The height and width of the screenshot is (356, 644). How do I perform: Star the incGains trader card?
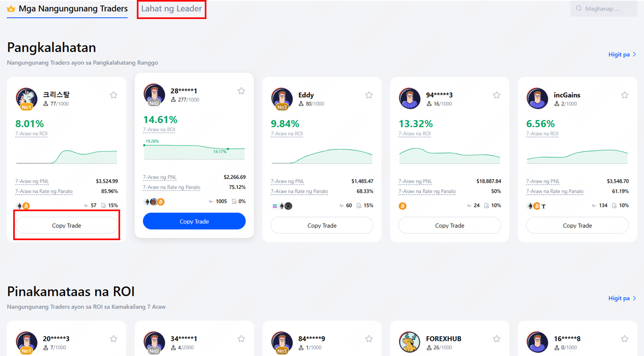click(624, 95)
